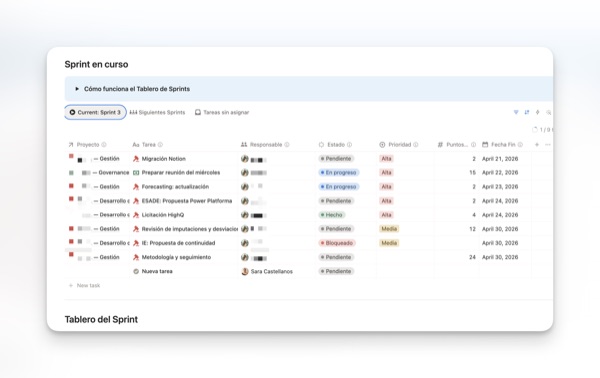Select the Current: Sprint 3 tab
600x378 pixels.
[x=95, y=112]
